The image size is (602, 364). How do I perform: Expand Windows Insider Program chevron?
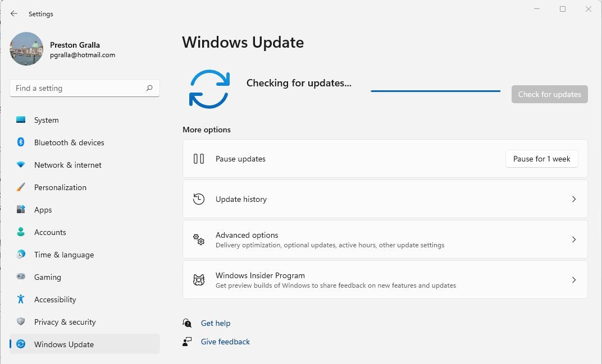point(573,280)
